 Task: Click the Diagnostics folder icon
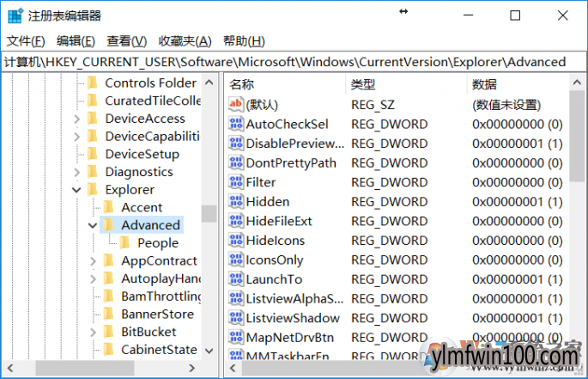pyautogui.click(x=93, y=172)
